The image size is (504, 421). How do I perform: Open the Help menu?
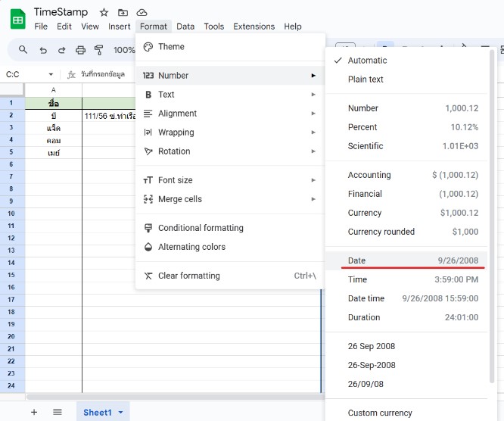pyautogui.click(x=293, y=27)
